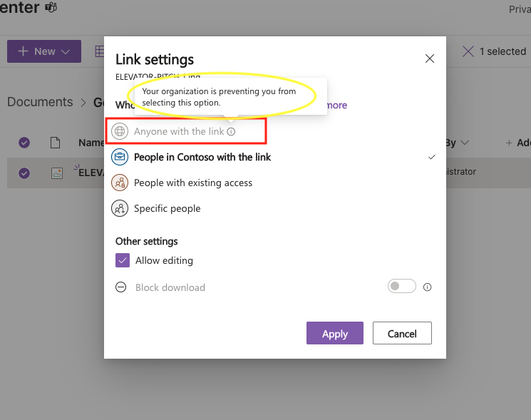Click the file type icon column header
The image size is (531, 420).
tap(55, 143)
